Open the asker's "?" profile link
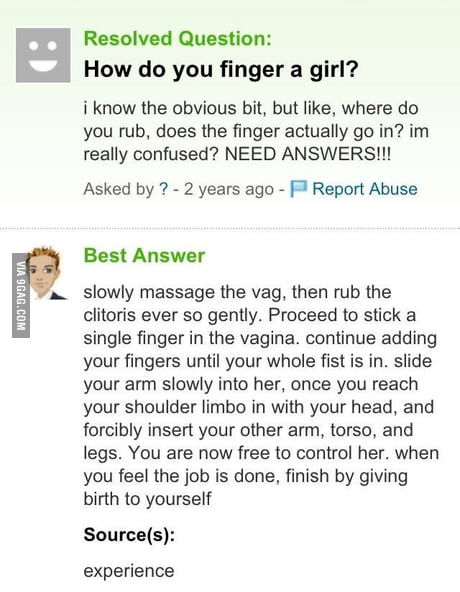The height and width of the screenshot is (592, 460). (x=163, y=189)
